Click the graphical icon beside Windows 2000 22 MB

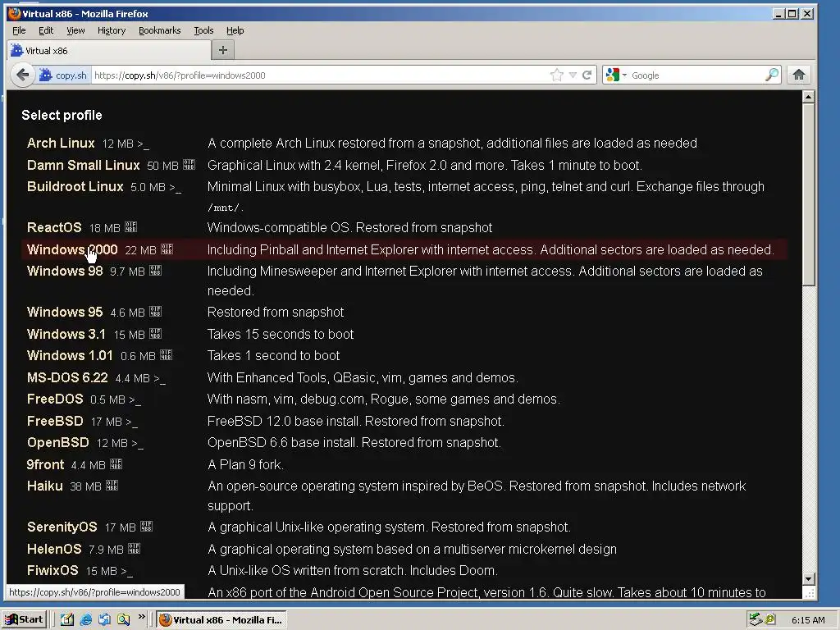tap(167, 249)
